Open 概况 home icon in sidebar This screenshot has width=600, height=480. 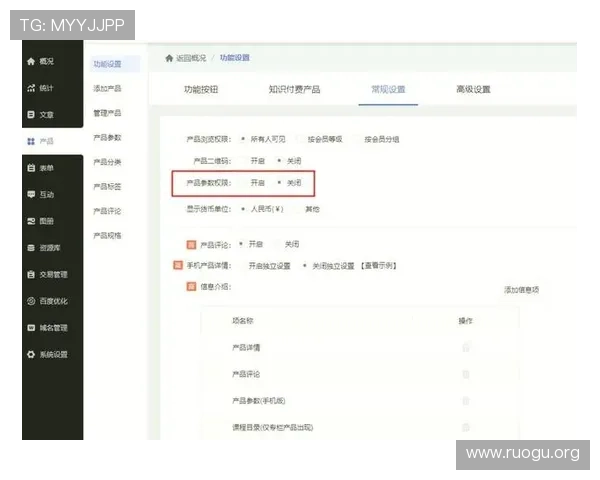click(31, 61)
